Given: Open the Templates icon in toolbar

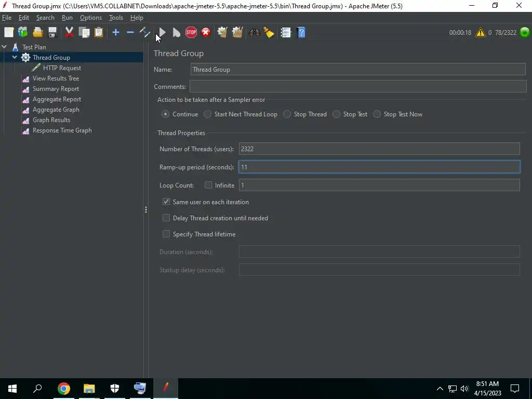Looking at the screenshot, I should click(x=23, y=32).
